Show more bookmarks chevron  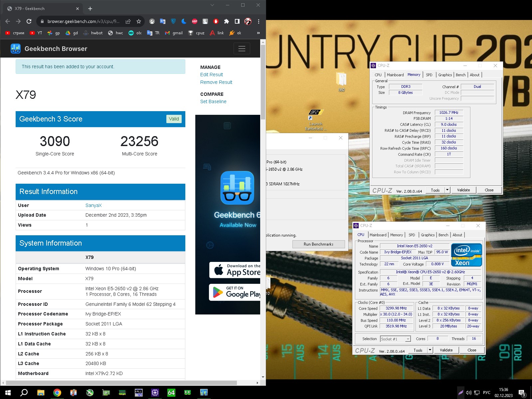pos(259,33)
